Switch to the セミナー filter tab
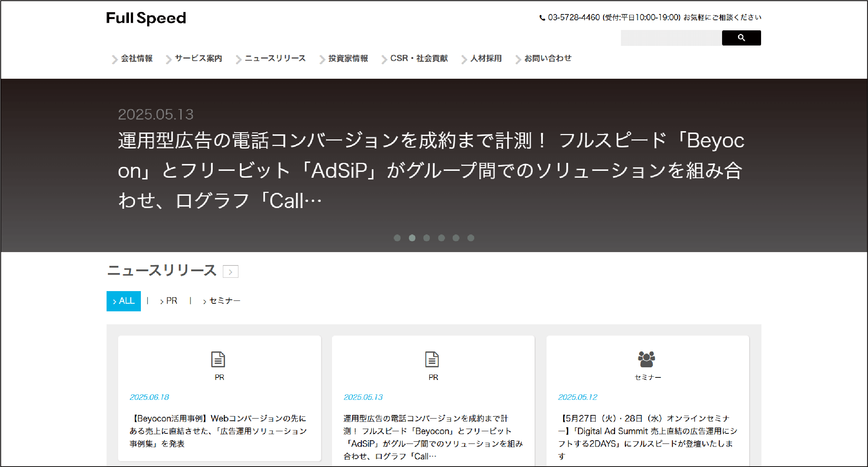The width and height of the screenshot is (868, 467). click(x=224, y=301)
